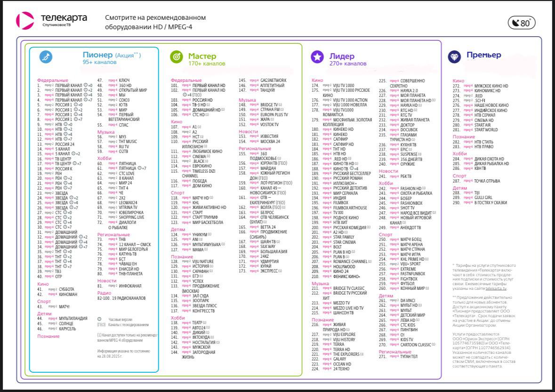Image resolution: width=555 pixels, height=392 pixels.
Task: Click channel КАРУСЕЛЬ
Action: (x=67, y=328)
